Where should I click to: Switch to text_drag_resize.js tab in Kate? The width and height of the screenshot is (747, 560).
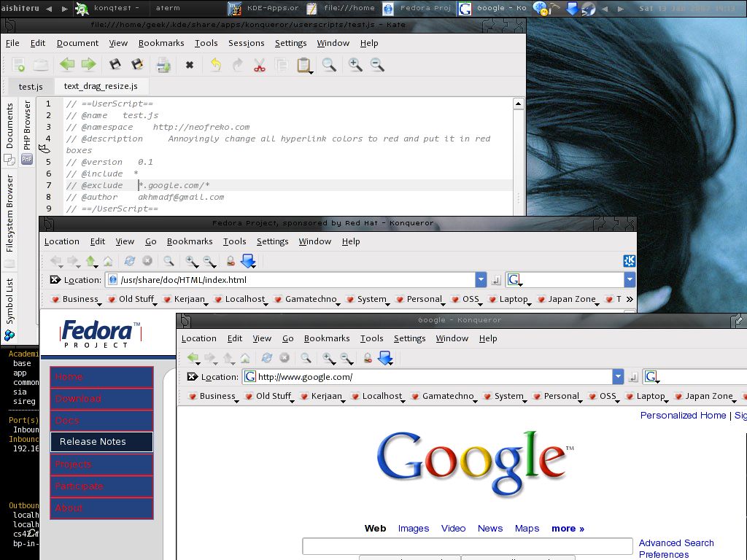point(101,86)
